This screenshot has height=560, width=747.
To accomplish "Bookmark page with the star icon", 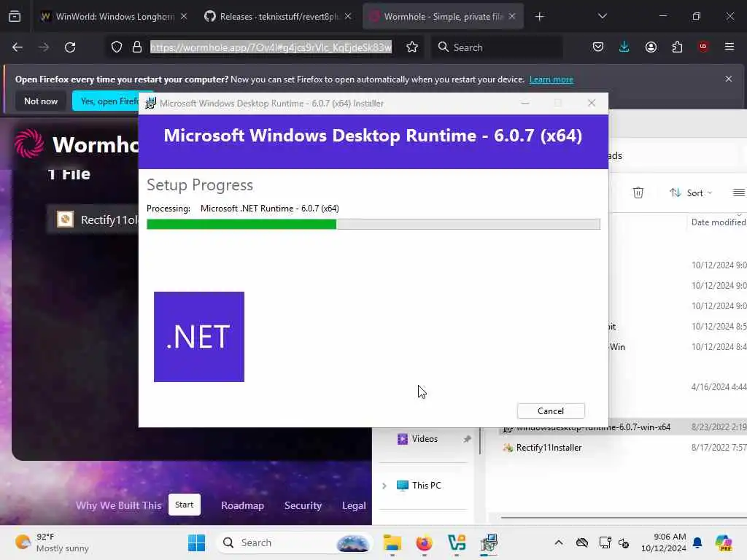I will (x=412, y=47).
